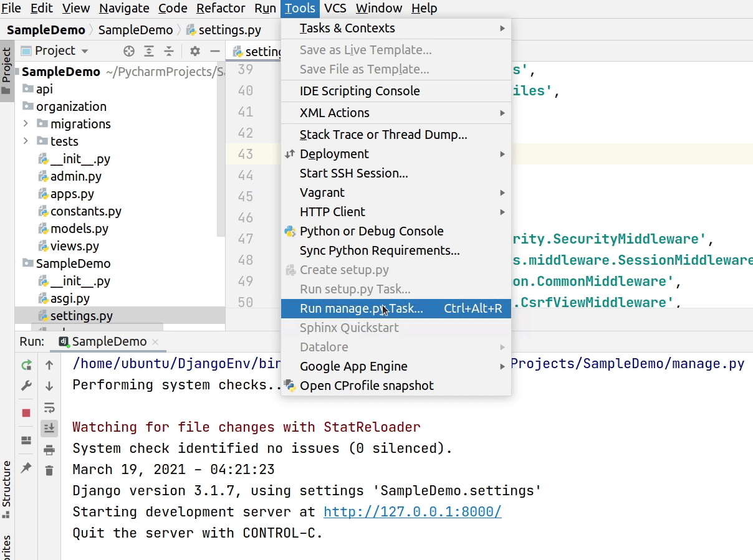
Task: Collapse all nodes in Project tree
Action: 170,50
